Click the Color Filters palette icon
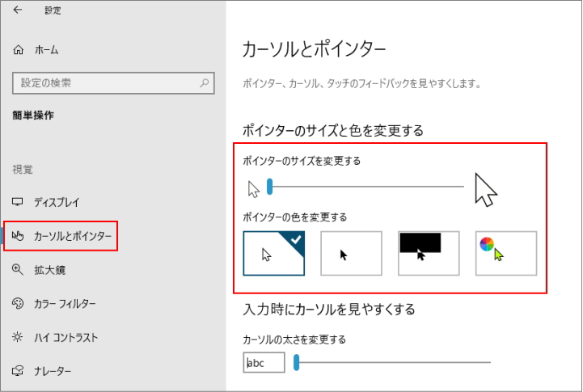Viewport: 583px width, 392px height. pyautogui.click(x=18, y=304)
